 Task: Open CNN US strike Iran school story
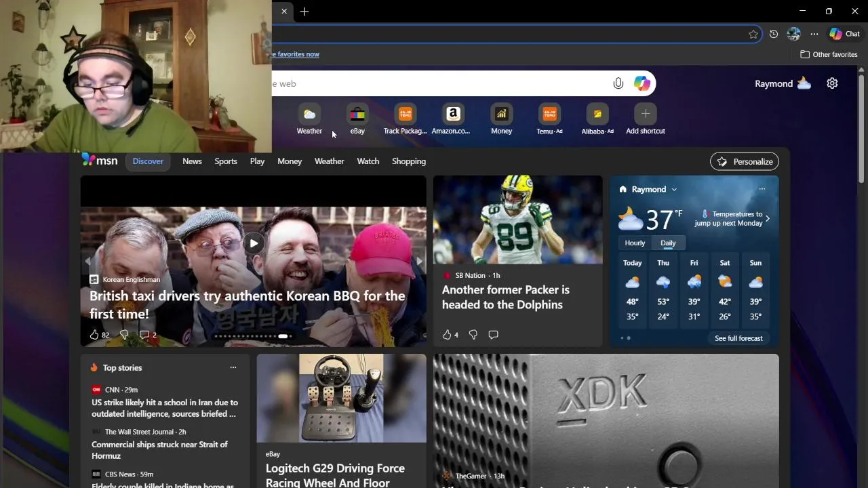[165, 408]
